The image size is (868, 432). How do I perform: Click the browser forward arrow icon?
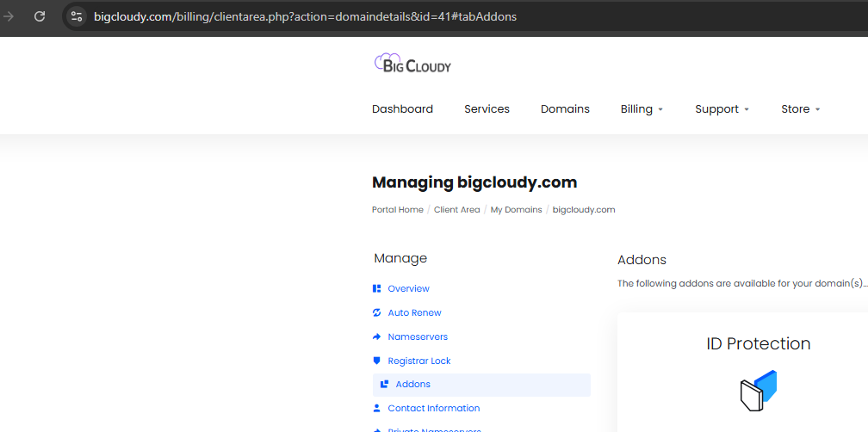9,16
